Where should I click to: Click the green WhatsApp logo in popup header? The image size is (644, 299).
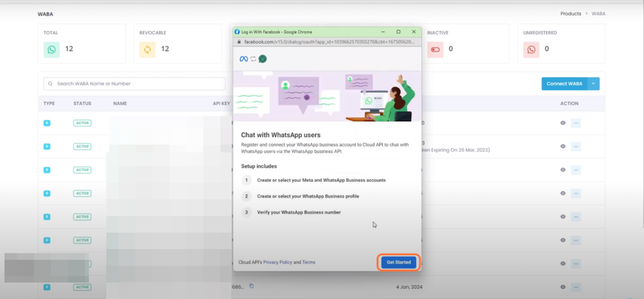[262, 59]
